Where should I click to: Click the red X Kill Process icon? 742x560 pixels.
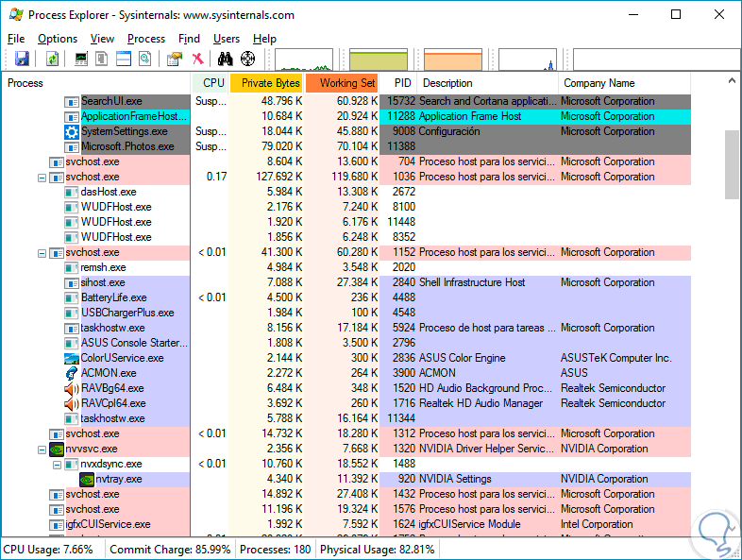(197, 59)
